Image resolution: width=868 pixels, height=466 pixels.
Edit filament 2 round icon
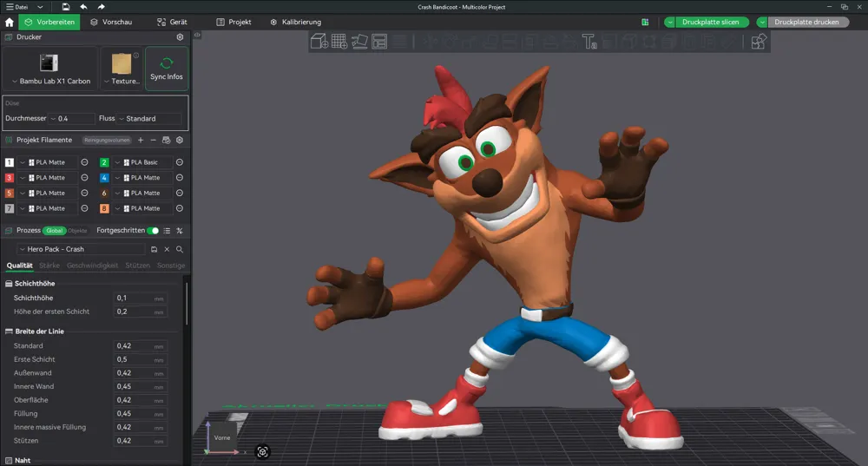180,163
